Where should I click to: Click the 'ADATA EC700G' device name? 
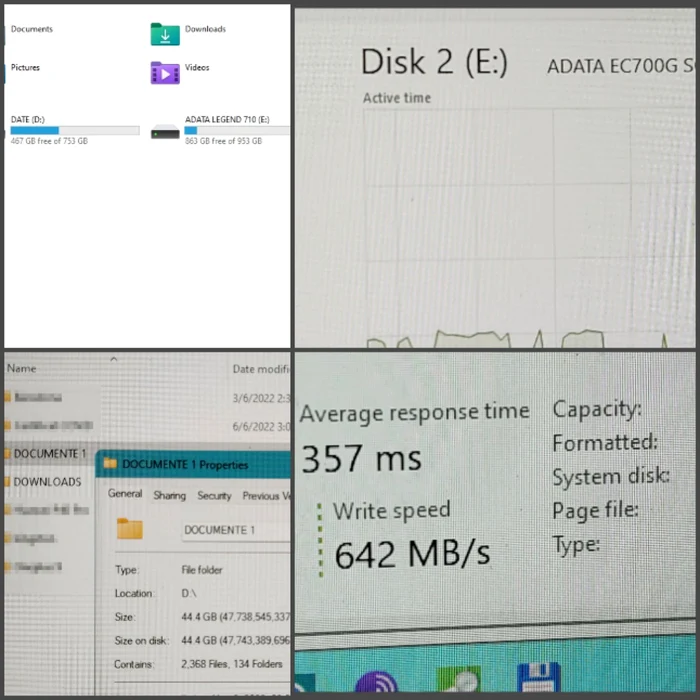point(612,66)
